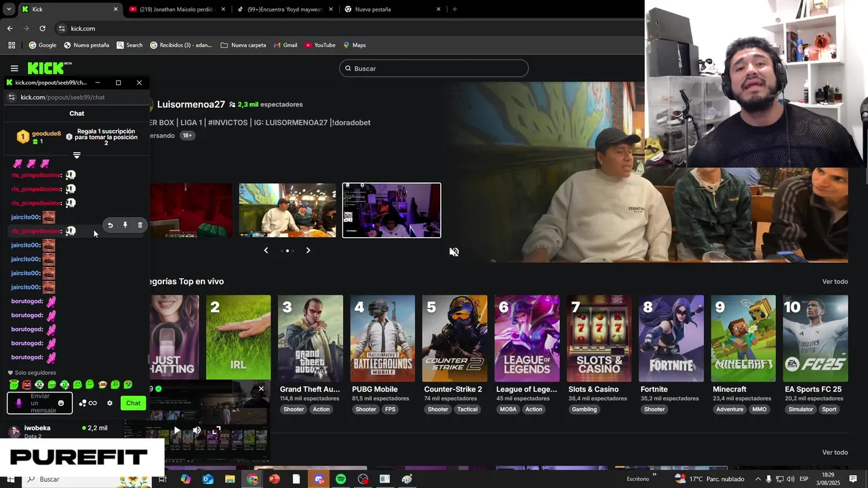Open Spotify from the taskbar
This screenshot has width=868, height=488.
pyautogui.click(x=340, y=479)
